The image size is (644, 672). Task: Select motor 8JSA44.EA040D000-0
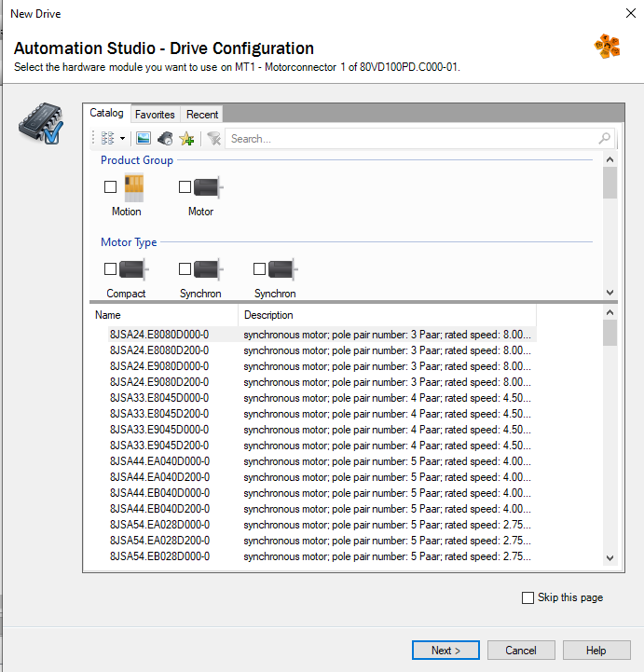159,461
